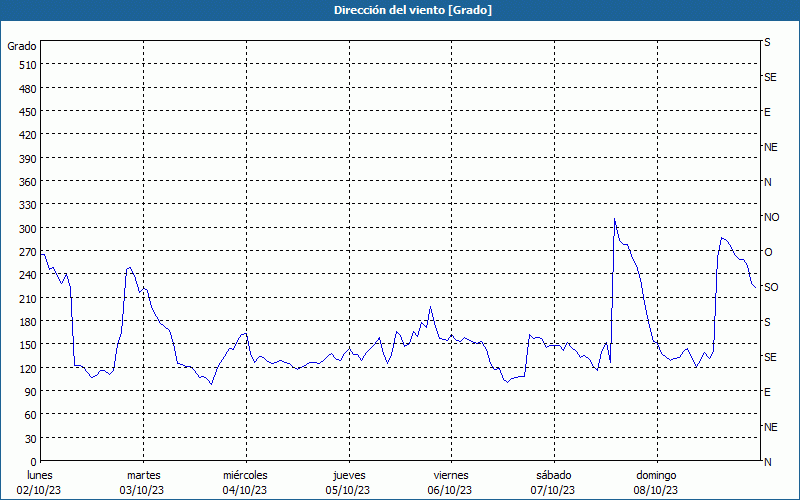Click the 150 value on the left axis
Screen dimensions: 800x500
pos(27,345)
